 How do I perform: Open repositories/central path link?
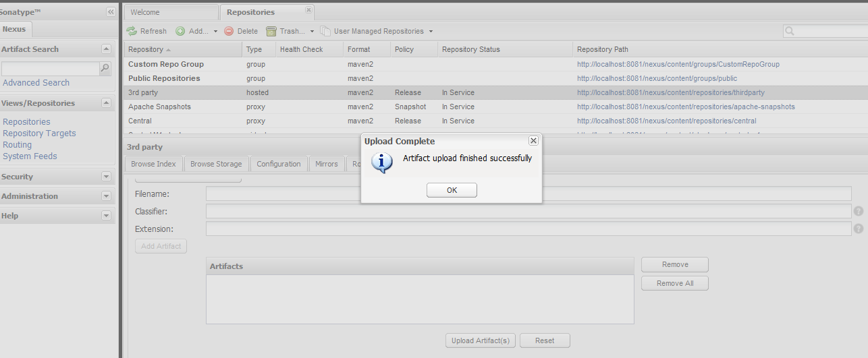666,121
